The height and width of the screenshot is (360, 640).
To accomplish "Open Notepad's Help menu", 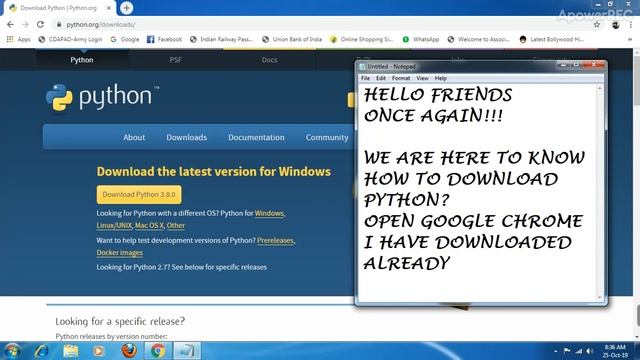I will pyautogui.click(x=440, y=78).
